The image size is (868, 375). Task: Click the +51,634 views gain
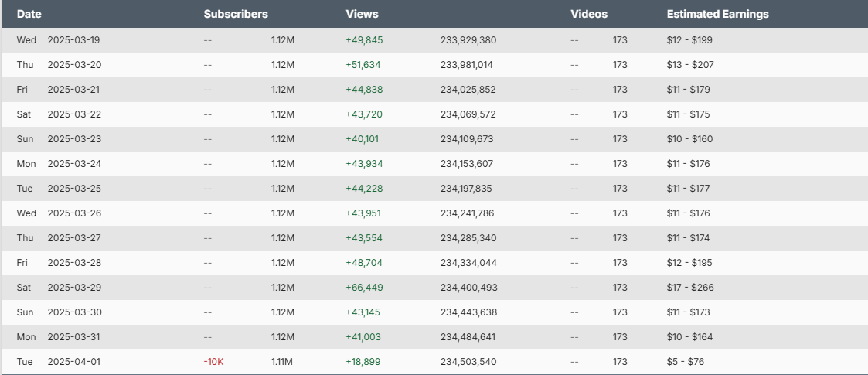[363, 65]
